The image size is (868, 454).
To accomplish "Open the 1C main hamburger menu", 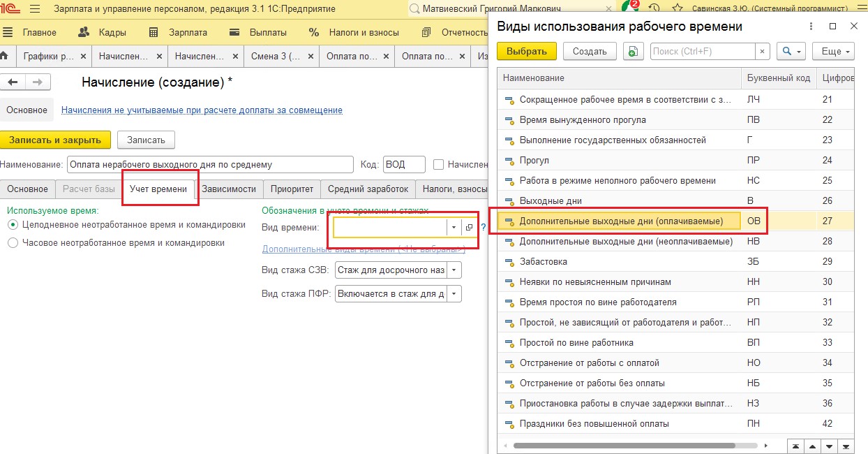I will pyautogui.click(x=34, y=9).
